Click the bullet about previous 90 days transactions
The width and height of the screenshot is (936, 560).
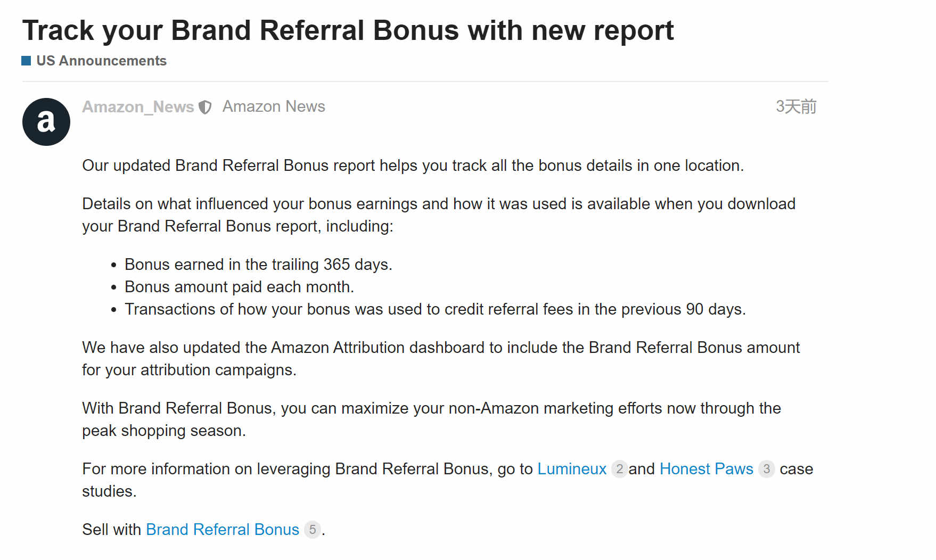[435, 309]
